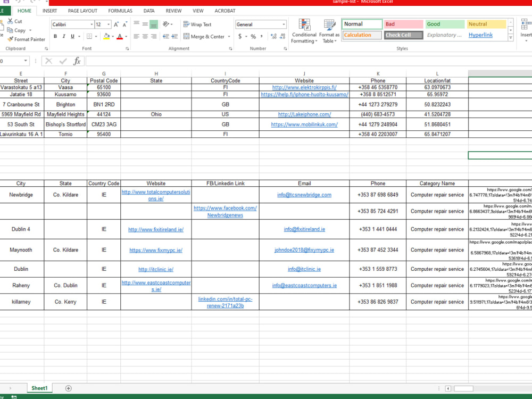Apply the Good cell style
532x399 pixels.
[445, 24]
